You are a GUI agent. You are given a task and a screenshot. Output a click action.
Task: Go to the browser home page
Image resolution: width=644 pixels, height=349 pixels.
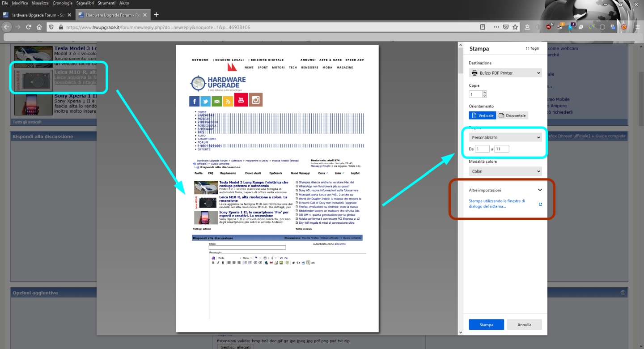39,27
